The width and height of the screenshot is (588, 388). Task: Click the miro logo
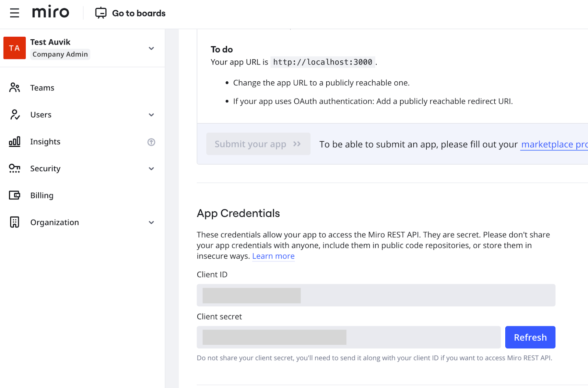tap(50, 12)
